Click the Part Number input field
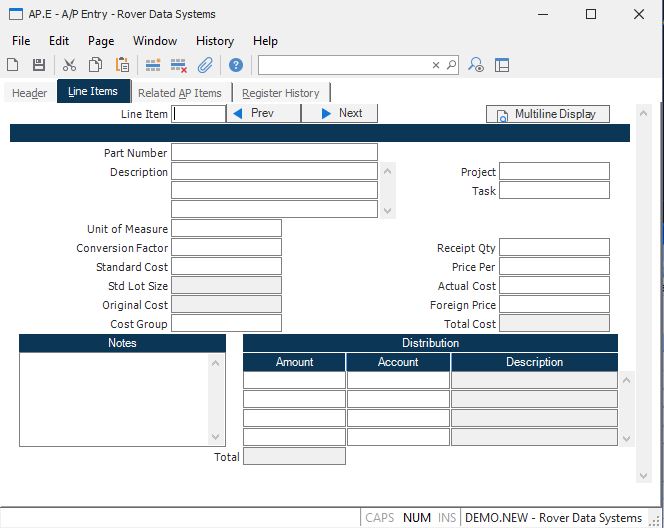This screenshot has height=528, width=664. point(274,152)
